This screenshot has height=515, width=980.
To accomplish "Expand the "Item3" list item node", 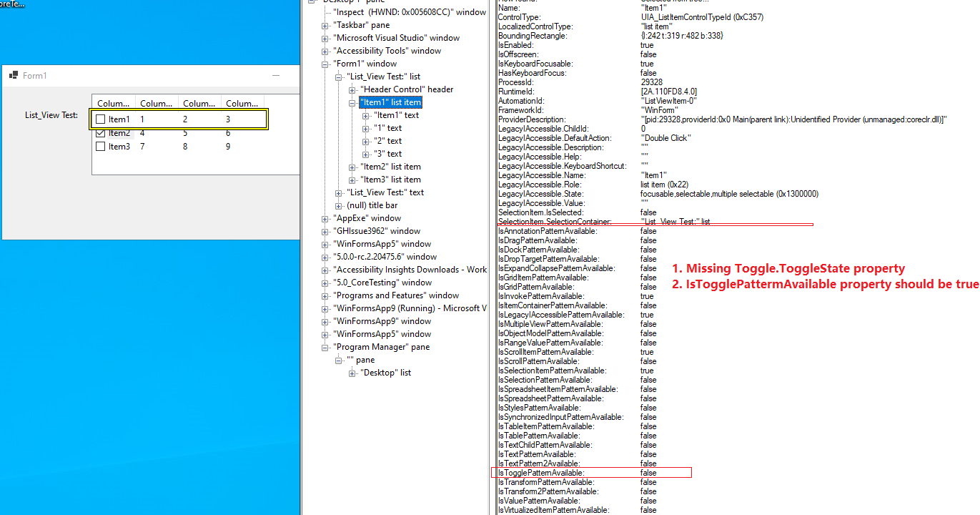I will click(352, 179).
